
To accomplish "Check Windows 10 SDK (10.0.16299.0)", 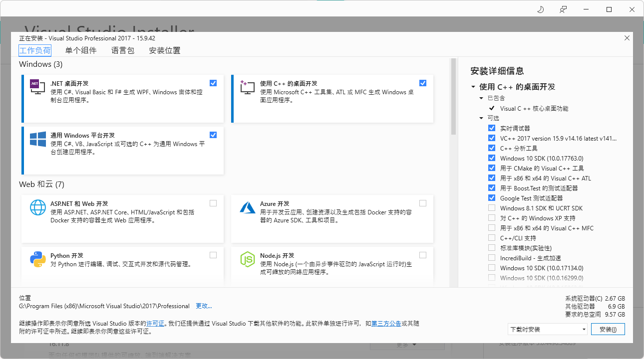I will click(492, 278).
